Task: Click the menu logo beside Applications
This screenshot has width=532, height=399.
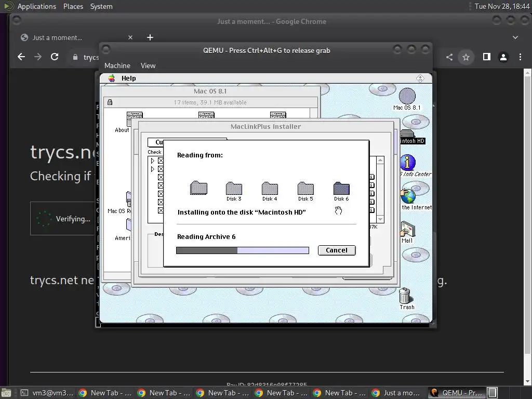Action: click(8, 6)
